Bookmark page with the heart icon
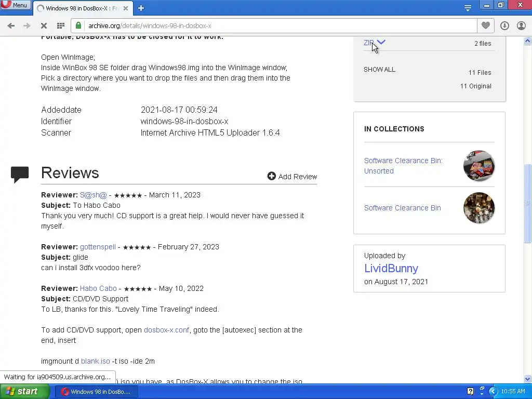 486,25
